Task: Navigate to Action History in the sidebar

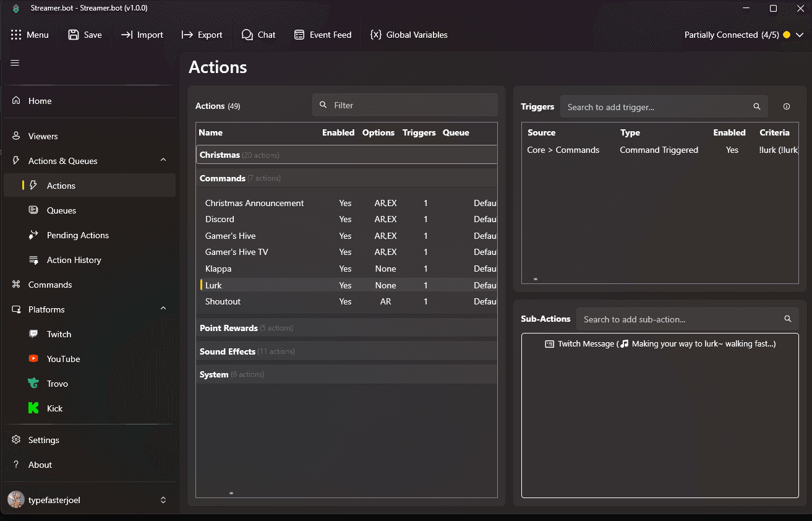Action: [x=74, y=260]
